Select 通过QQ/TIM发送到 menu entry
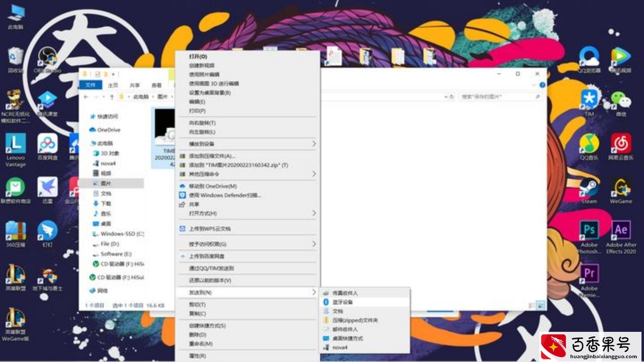This screenshot has height=362, width=644. click(x=211, y=268)
